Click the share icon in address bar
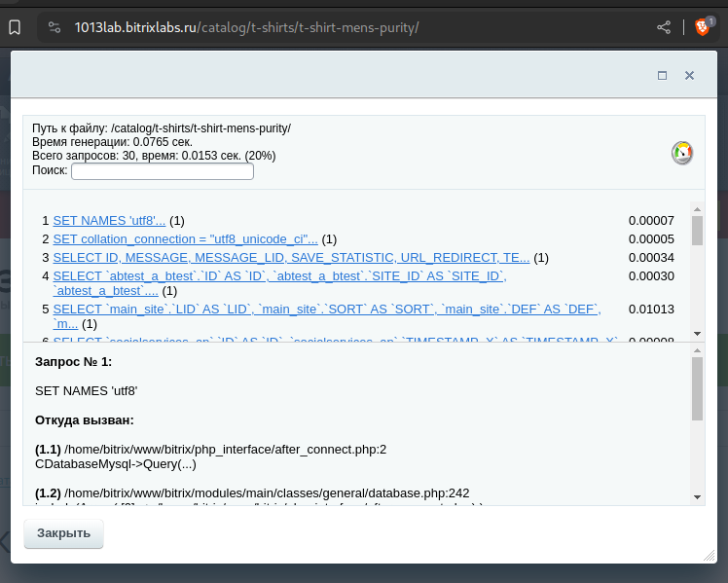 [664, 27]
